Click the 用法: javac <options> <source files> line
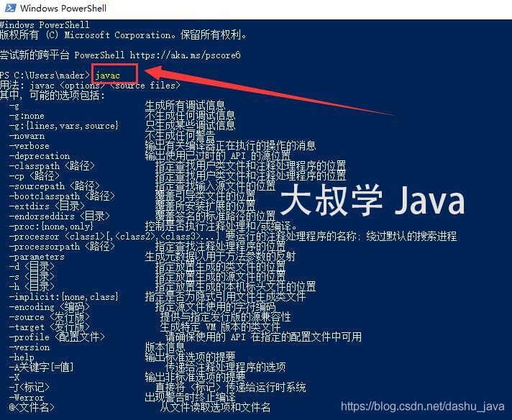 (90, 86)
